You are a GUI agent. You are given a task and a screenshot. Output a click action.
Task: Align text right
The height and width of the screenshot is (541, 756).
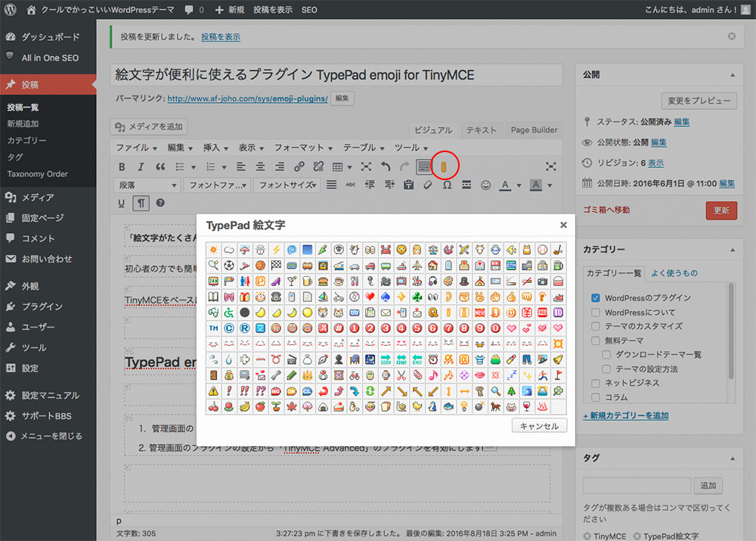279,166
